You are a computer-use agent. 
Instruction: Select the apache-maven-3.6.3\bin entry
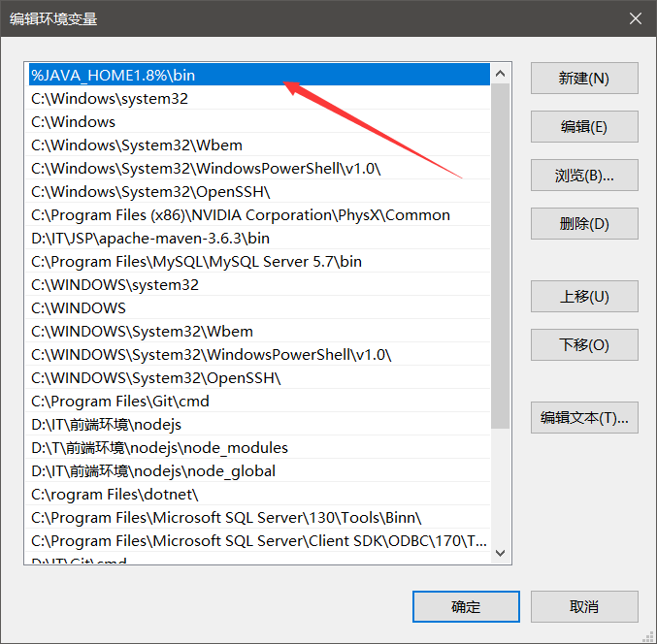tap(259, 239)
